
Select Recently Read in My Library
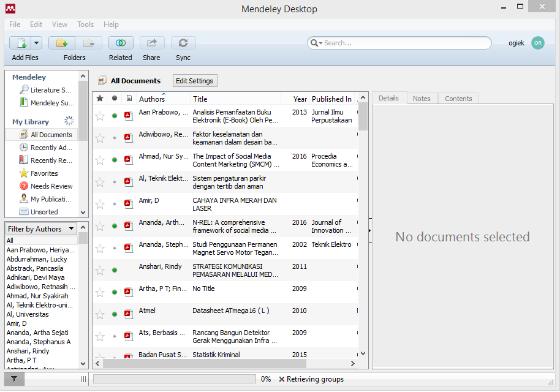[47, 160]
